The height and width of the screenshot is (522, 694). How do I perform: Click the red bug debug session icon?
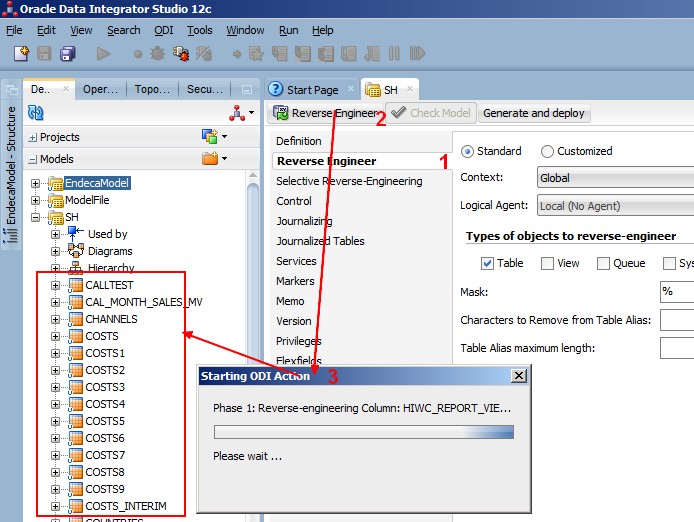pos(181,54)
